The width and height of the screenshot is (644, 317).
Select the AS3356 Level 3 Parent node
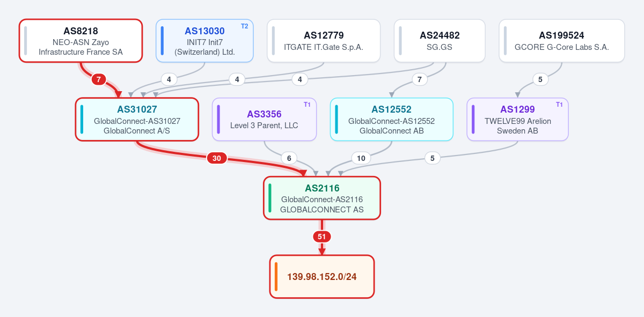[x=264, y=120]
